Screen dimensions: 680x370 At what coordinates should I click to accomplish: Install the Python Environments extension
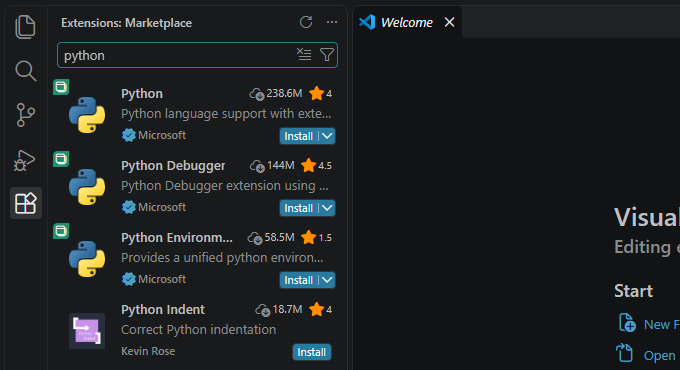click(299, 280)
